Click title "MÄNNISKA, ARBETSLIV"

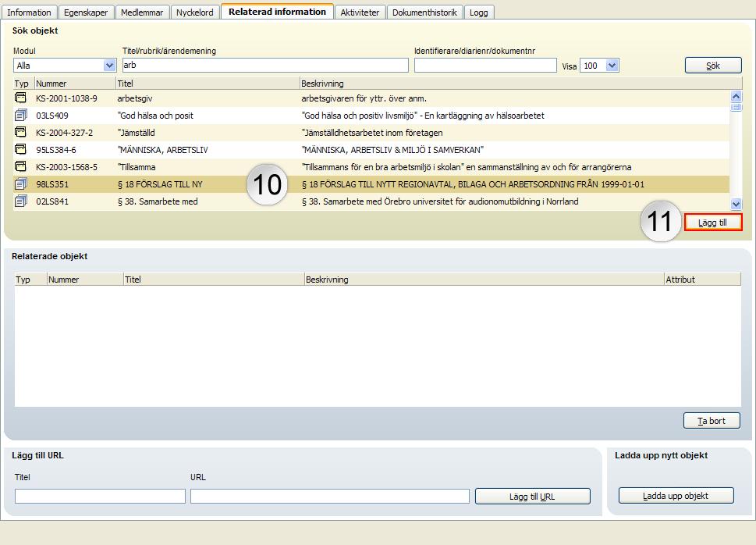(x=163, y=150)
